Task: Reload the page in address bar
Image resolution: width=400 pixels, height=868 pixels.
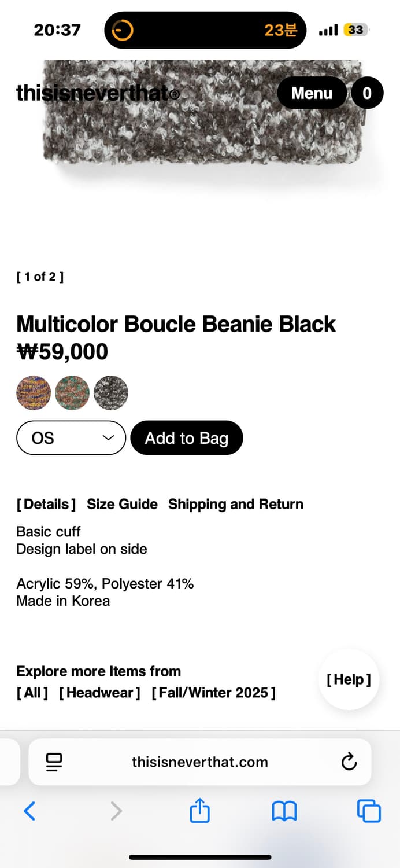Action: point(349,762)
